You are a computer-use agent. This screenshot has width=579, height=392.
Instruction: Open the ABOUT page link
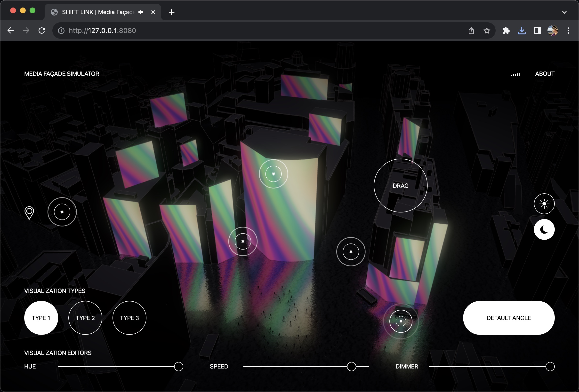click(545, 74)
